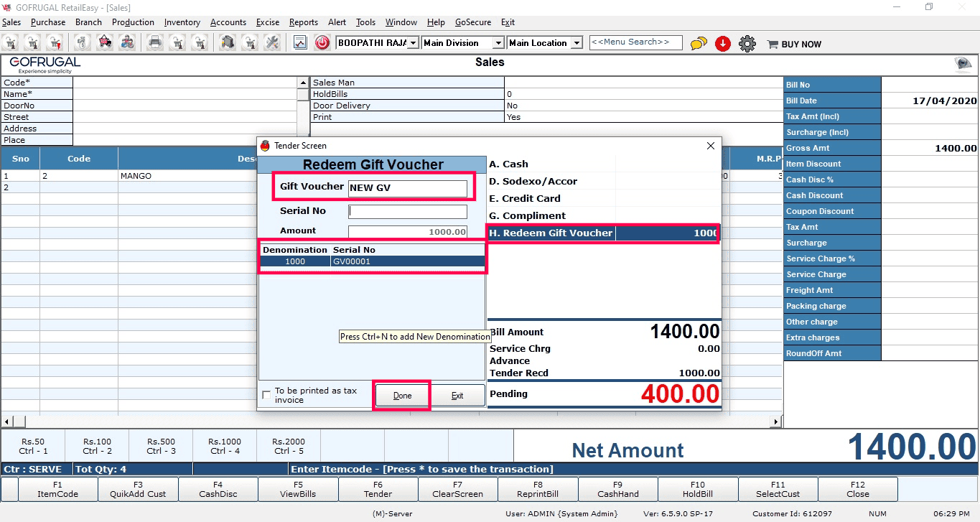Screen dimensions: 980x522
Task: Tick the 'To be printed as tax invoice' checkbox
Action: (x=266, y=395)
